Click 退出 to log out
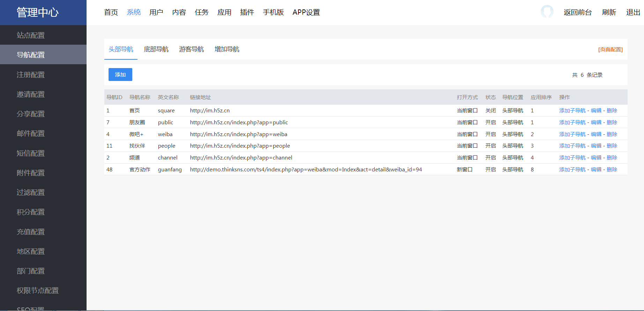The image size is (644, 311). tap(633, 12)
